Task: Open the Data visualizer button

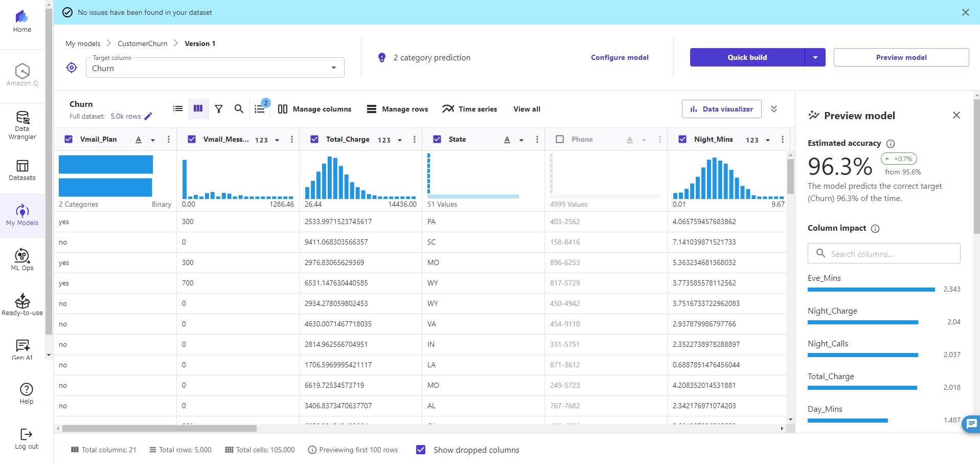Action: (x=721, y=109)
